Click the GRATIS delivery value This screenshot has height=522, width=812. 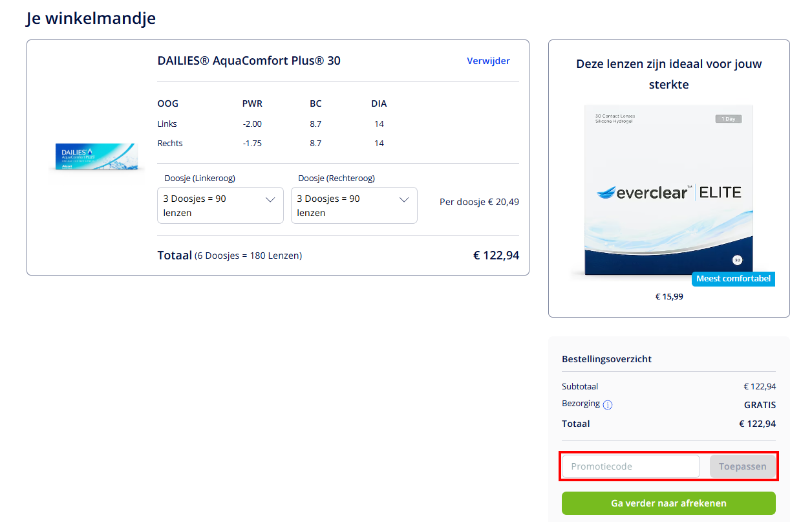click(760, 405)
